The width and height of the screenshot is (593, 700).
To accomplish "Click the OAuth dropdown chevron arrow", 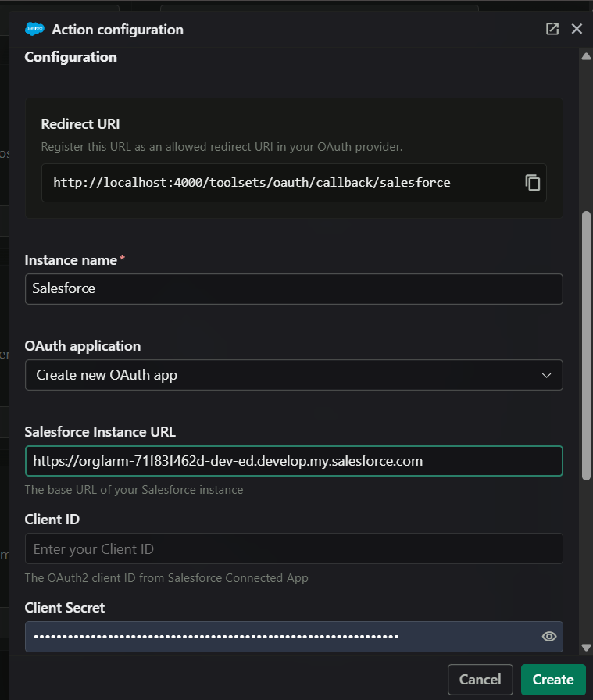I will (x=546, y=376).
